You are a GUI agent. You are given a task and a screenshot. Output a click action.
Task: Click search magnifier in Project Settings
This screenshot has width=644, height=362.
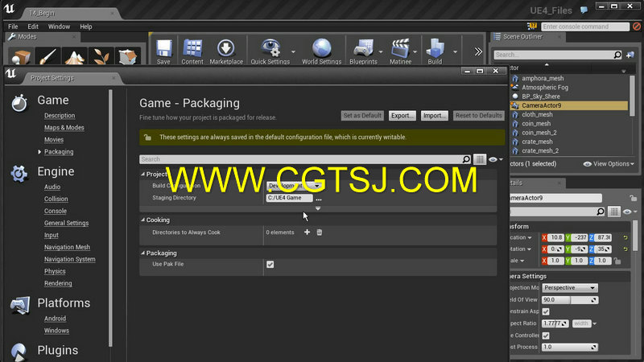pos(466,159)
